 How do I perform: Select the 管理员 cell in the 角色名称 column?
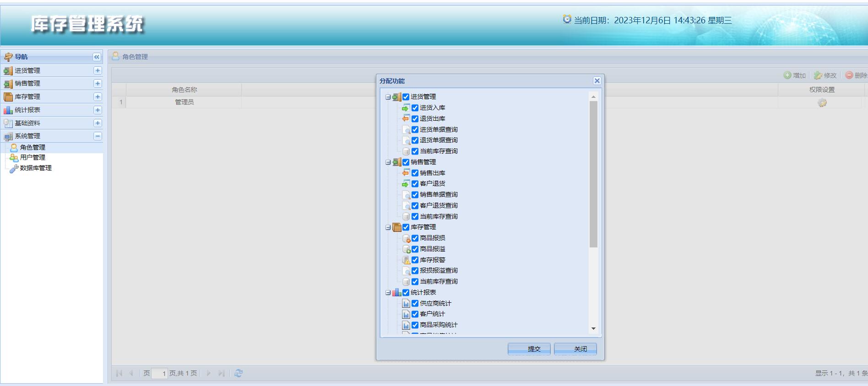click(184, 102)
